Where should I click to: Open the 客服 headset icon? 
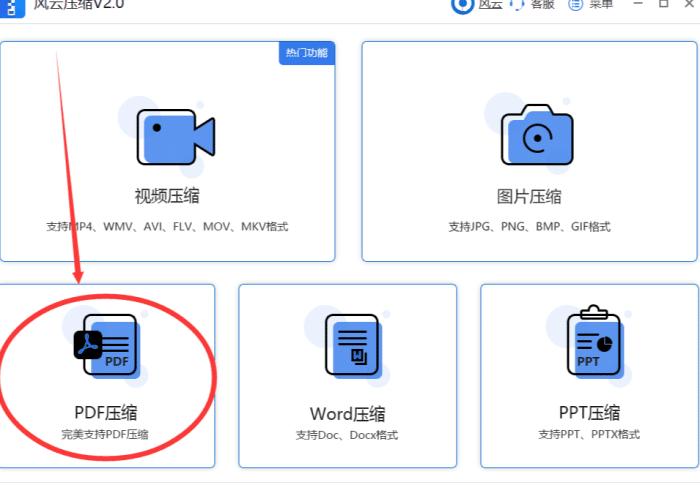(517, 5)
